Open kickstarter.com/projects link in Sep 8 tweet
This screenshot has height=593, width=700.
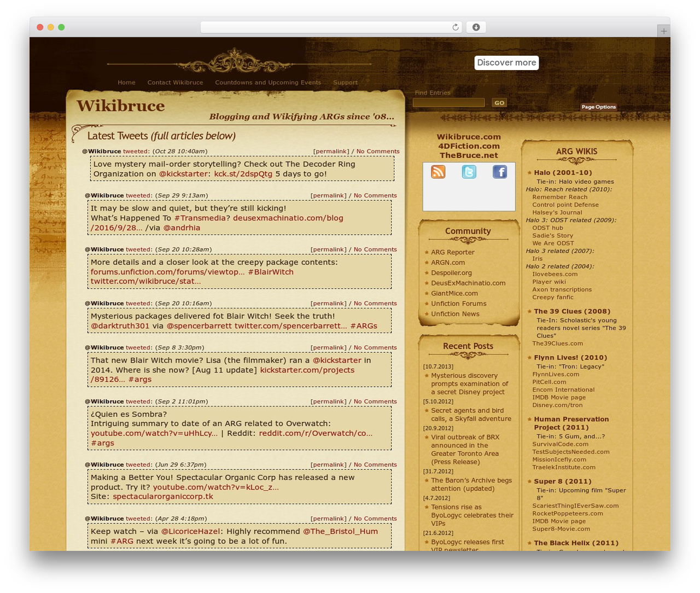click(307, 370)
